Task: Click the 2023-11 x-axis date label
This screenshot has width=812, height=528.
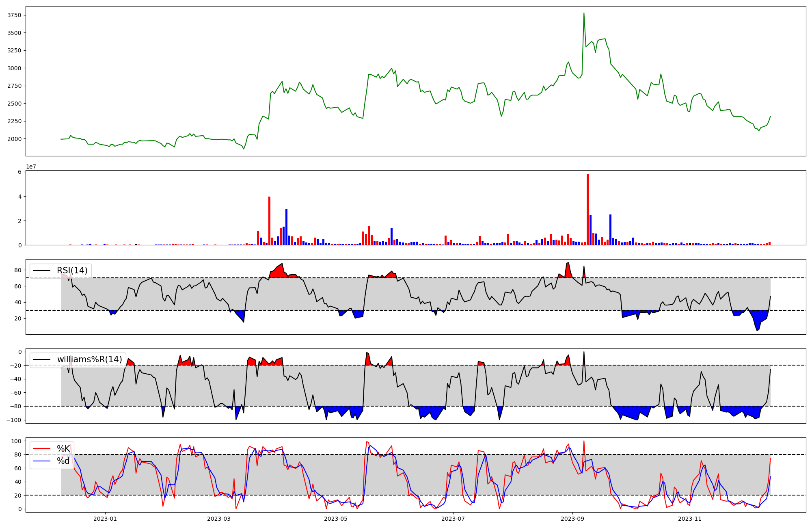Action: click(x=690, y=519)
